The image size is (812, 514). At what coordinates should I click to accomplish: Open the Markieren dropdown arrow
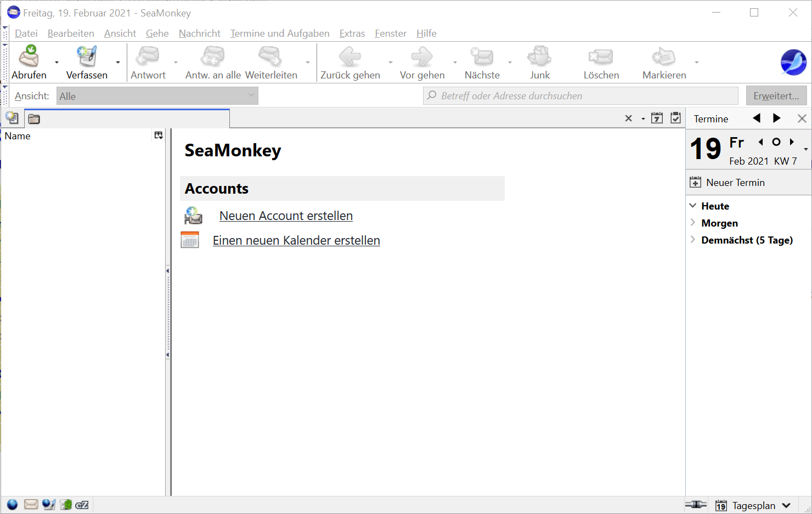[697, 63]
